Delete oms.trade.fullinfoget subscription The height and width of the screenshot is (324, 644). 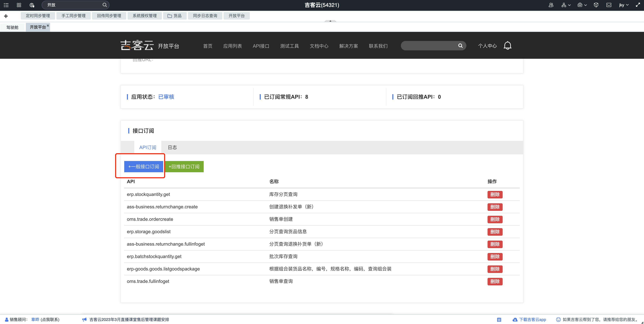(x=495, y=282)
